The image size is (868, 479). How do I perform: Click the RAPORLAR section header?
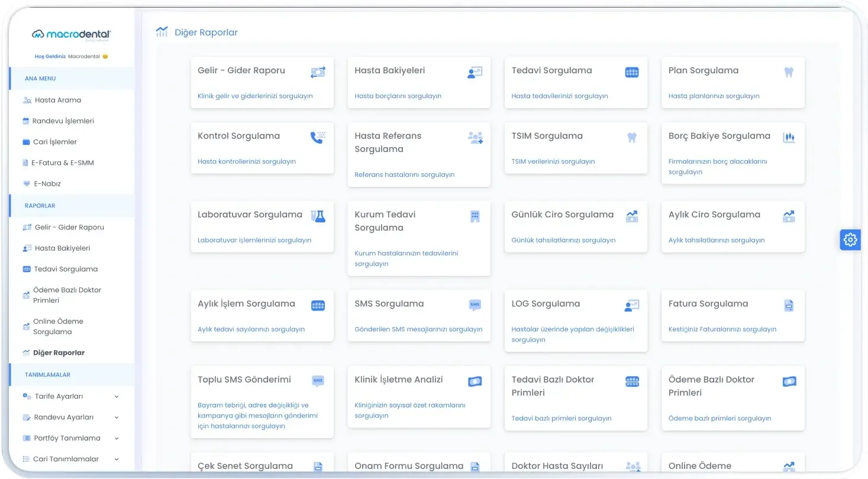pos(40,206)
